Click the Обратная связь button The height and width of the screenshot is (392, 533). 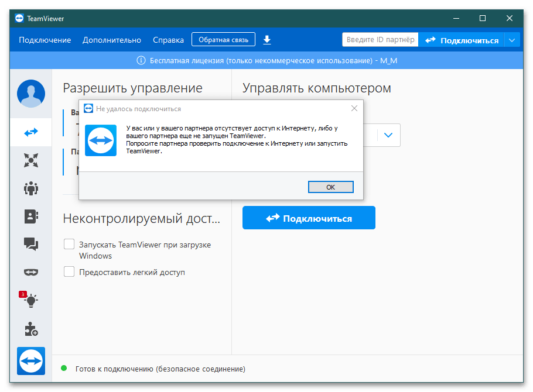223,39
